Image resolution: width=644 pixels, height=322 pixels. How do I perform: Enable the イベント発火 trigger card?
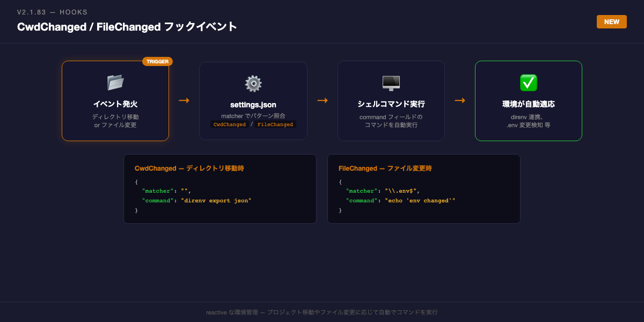point(115,101)
